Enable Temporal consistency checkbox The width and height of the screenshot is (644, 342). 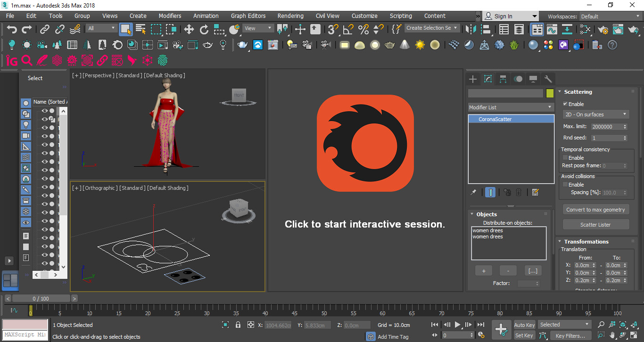566,158
